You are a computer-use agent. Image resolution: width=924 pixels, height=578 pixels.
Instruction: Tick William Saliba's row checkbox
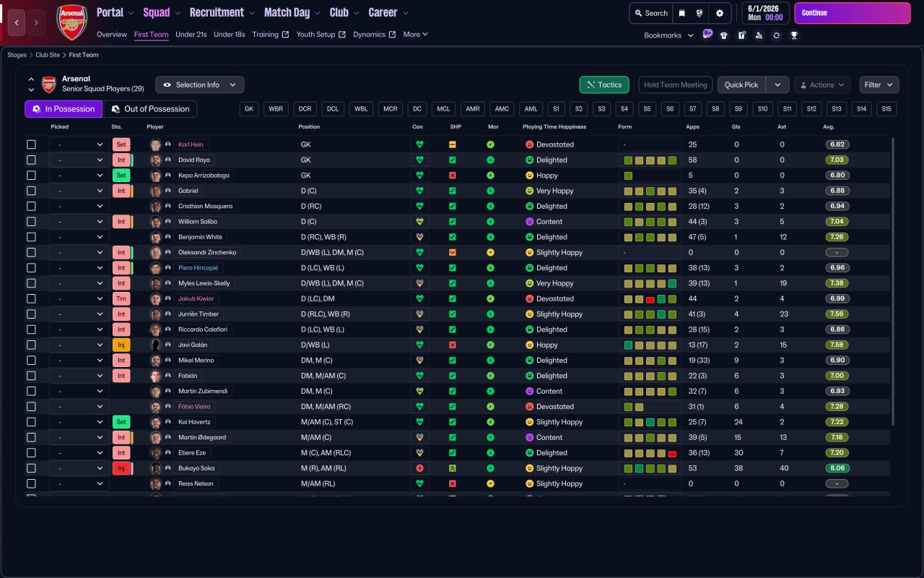[x=31, y=222]
